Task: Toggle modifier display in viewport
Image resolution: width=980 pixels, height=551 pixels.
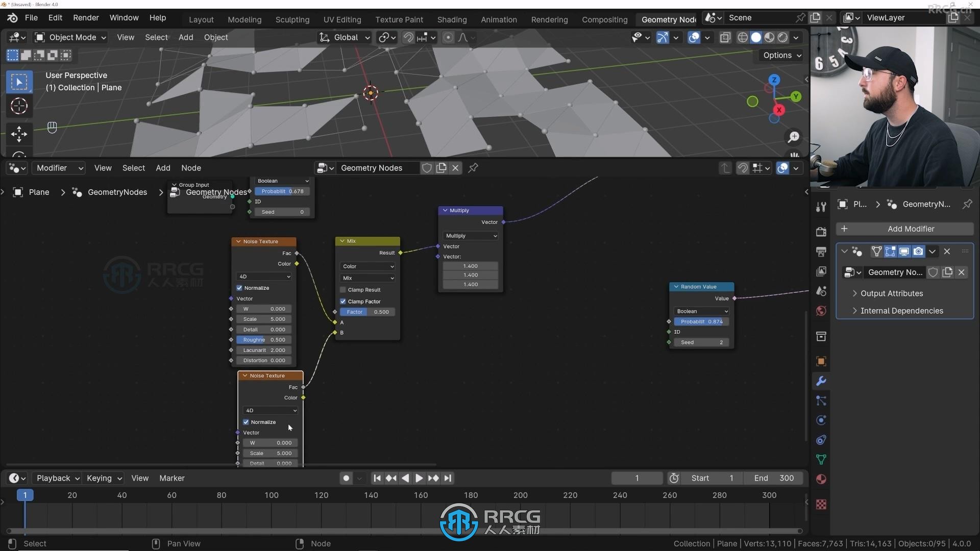Action: (904, 251)
